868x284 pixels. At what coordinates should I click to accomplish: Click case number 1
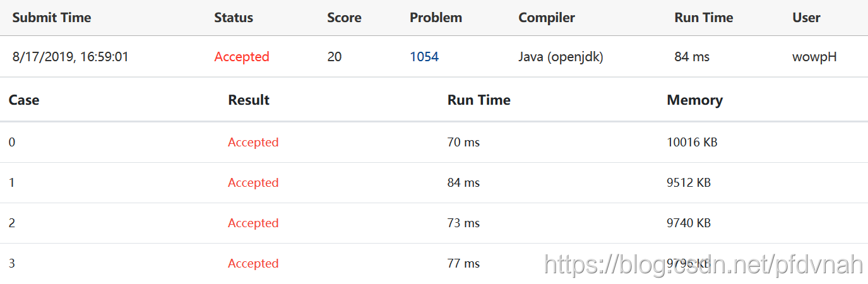(12, 183)
